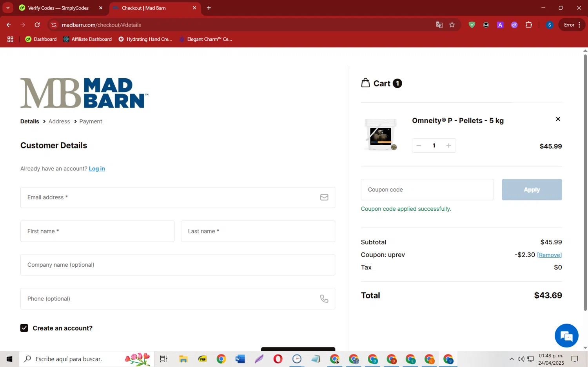Click the cart bag icon
This screenshot has height=367, width=588.
365,83
